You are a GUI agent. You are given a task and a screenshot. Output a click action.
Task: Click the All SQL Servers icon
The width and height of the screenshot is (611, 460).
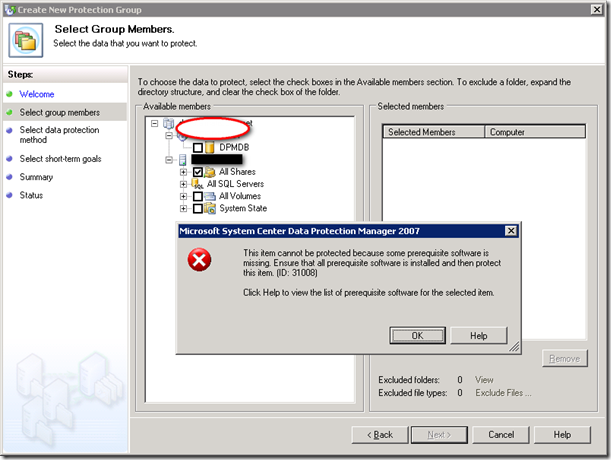pos(197,184)
